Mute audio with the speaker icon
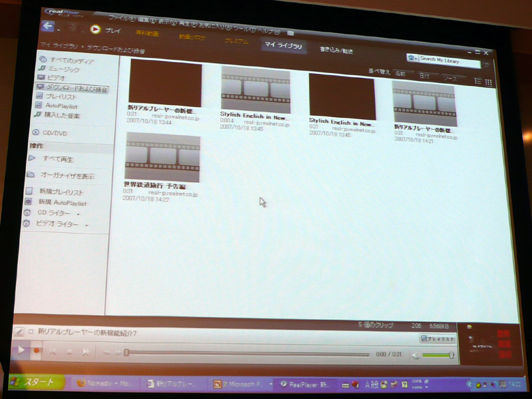This screenshot has width=532, height=399. [x=415, y=355]
